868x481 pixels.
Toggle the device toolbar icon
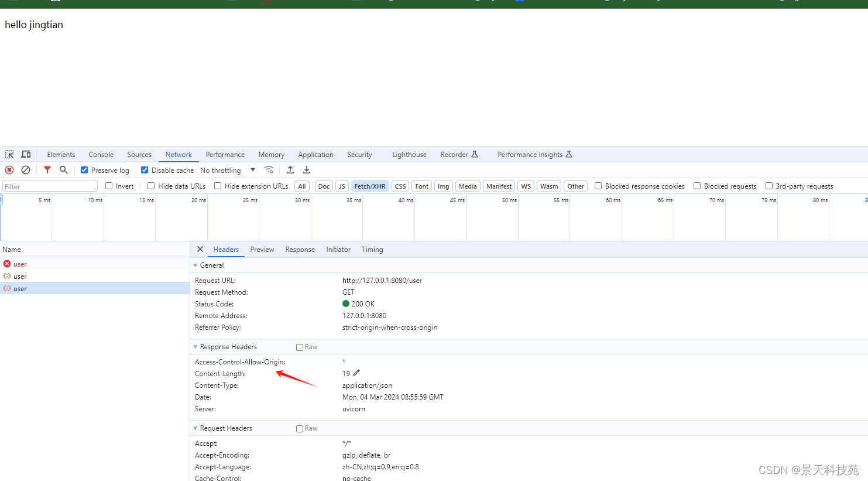[x=26, y=154]
